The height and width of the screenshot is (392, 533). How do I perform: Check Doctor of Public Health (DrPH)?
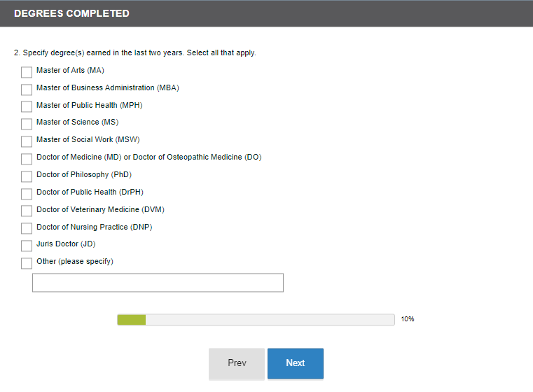(27, 194)
